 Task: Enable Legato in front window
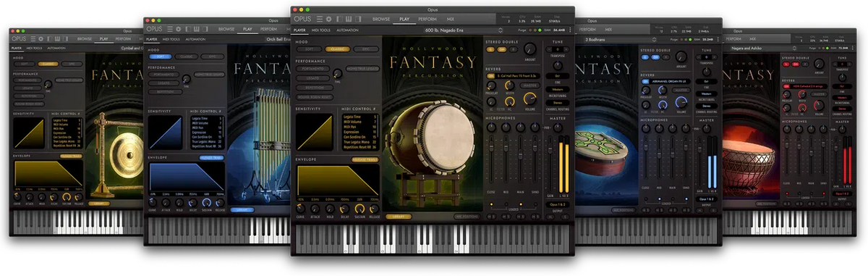click(x=313, y=78)
